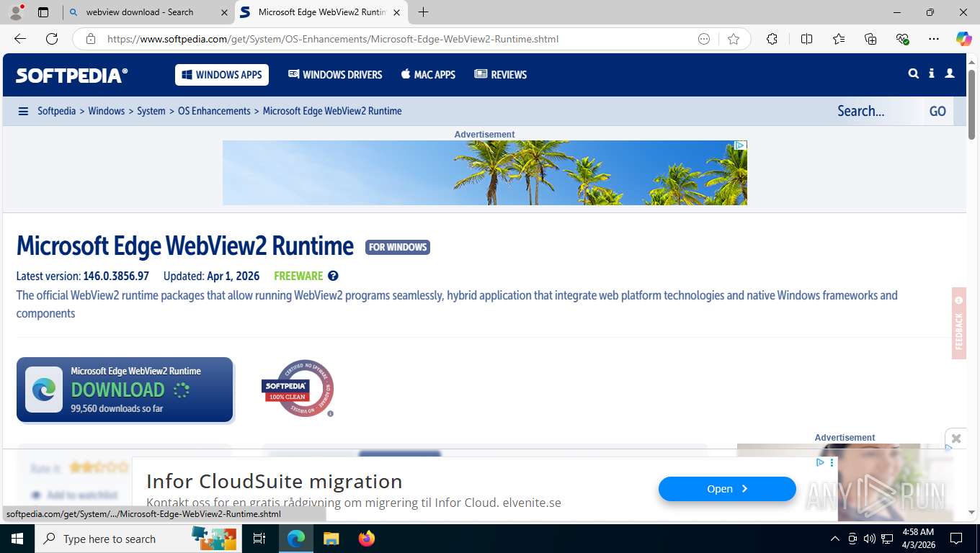This screenshot has height=553, width=980.
Task: Click the Softpedia search magnifier icon
Action: [x=914, y=73]
